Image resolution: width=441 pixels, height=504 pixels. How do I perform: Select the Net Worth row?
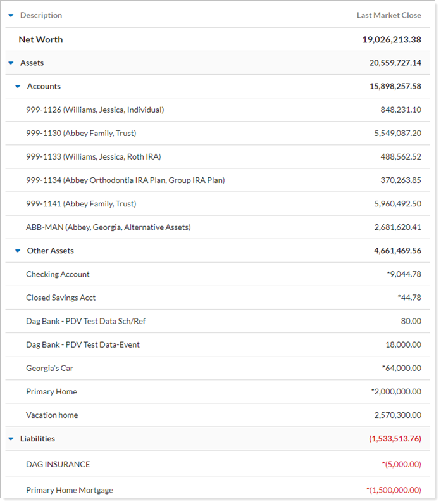click(x=40, y=39)
